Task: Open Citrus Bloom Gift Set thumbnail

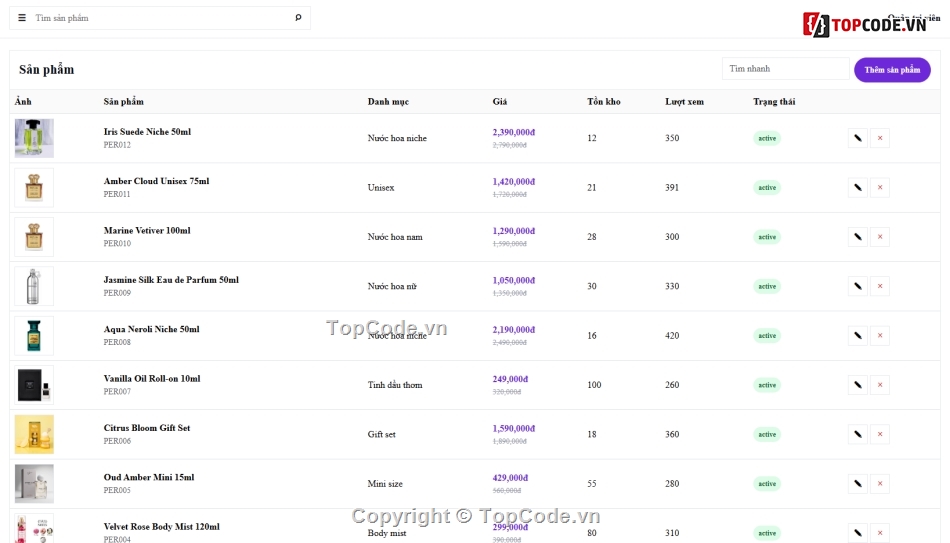Action: (x=34, y=435)
